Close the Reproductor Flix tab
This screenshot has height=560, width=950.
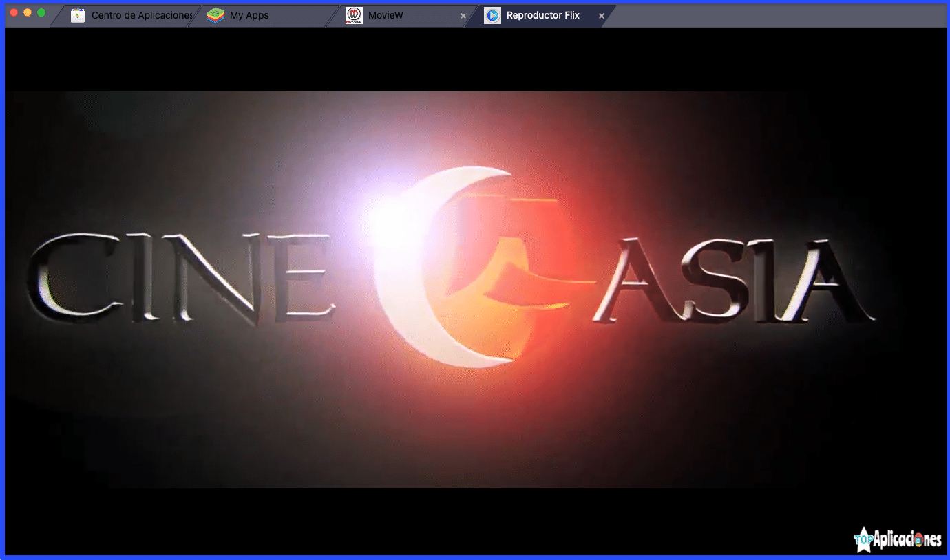point(602,14)
